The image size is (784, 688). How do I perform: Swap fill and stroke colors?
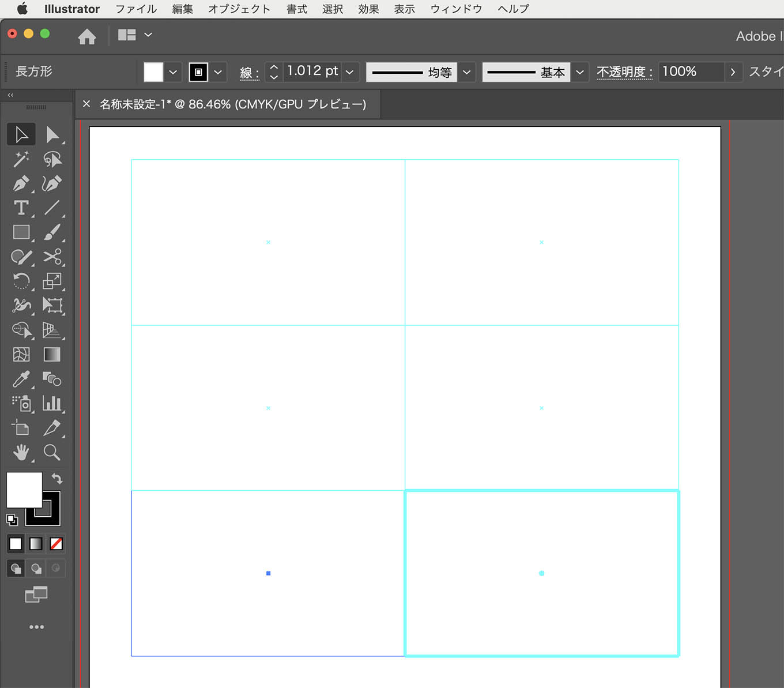point(56,478)
